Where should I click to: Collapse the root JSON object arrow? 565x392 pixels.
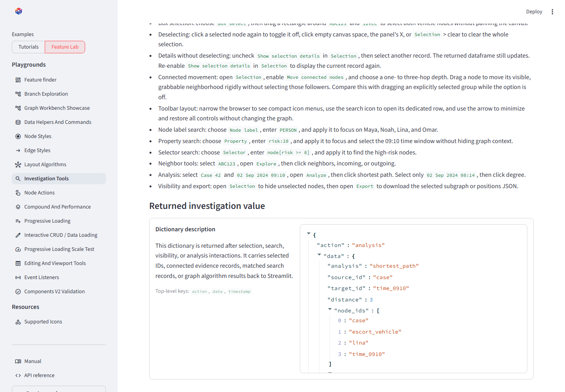click(x=308, y=234)
